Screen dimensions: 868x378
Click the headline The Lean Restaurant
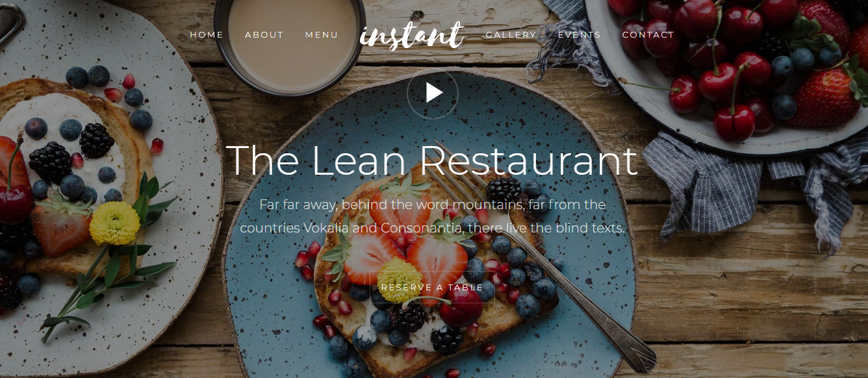432,161
